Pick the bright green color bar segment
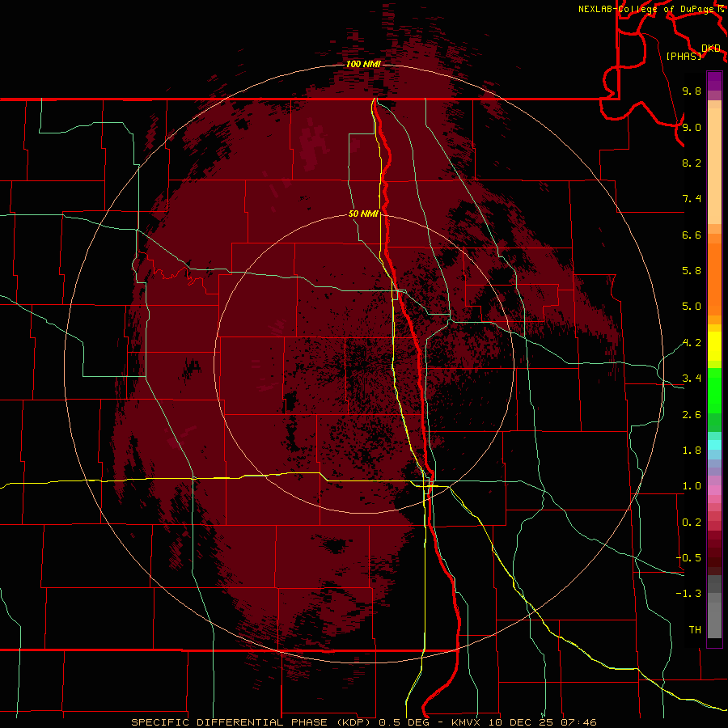Viewport: 728px width, 728px height. click(714, 390)
